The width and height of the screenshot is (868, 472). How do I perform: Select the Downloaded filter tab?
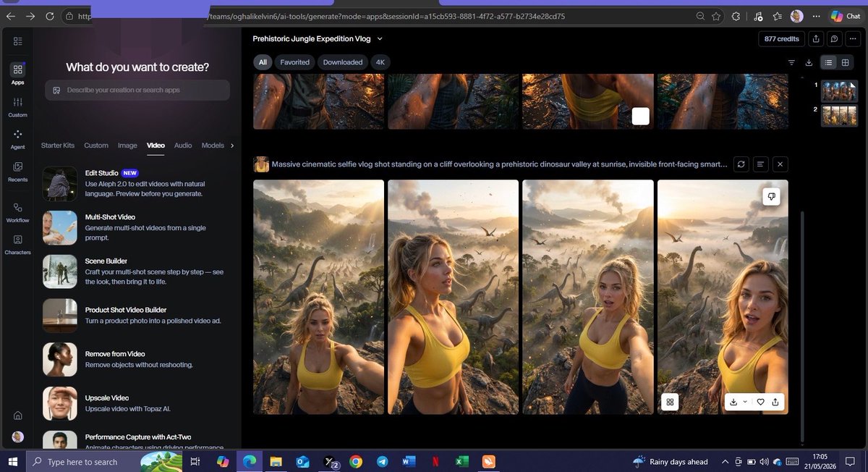[x=343, y=62]
